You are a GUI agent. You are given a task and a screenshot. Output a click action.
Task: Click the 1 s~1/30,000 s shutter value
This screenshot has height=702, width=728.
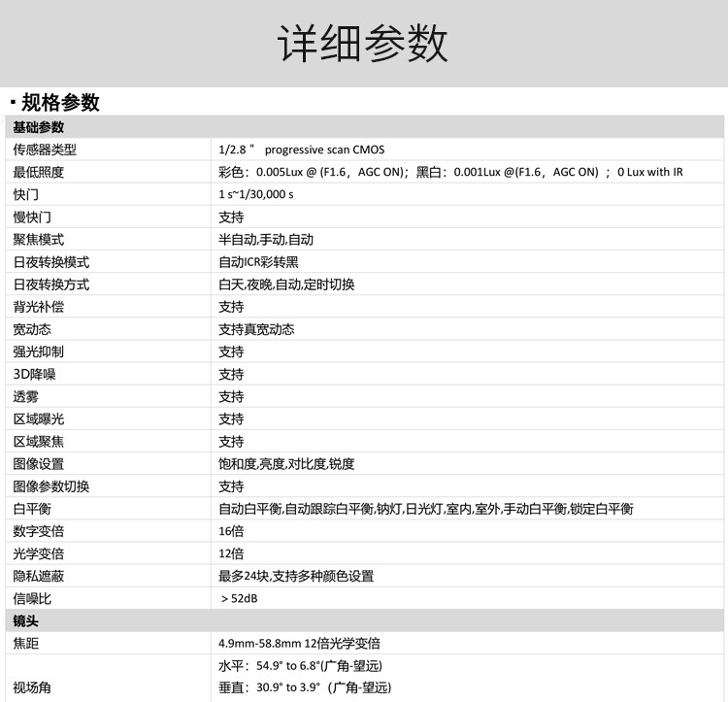click(256, 194)
